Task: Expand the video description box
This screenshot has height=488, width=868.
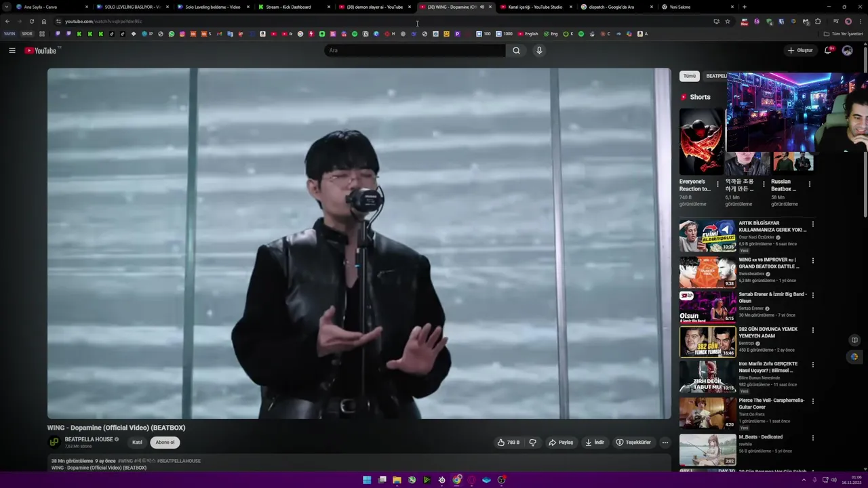Action: [x=359, y=464]
